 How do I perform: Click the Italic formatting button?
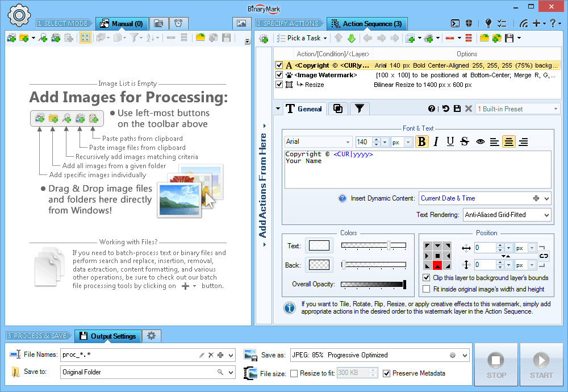pos(436,141)
